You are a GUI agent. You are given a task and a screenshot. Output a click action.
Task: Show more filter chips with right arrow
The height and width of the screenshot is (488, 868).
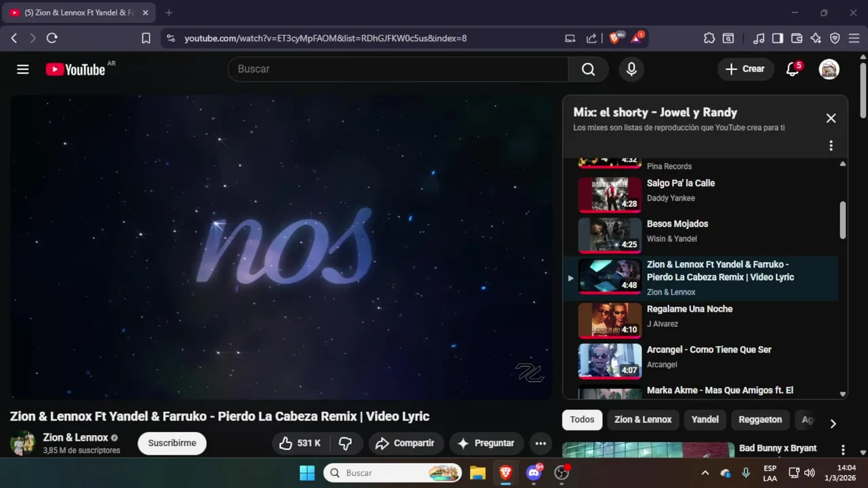[x=833, y=424]
